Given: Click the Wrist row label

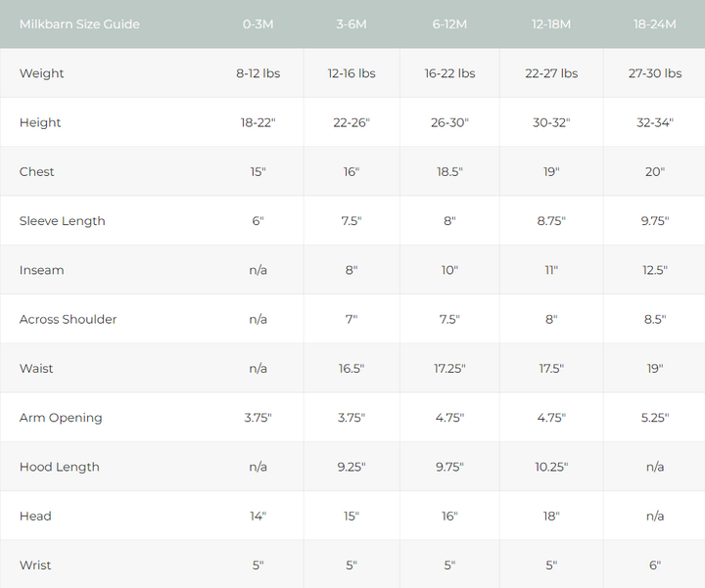Looking at the screenshot, I should pyautogui.click(x=35, y=565).
